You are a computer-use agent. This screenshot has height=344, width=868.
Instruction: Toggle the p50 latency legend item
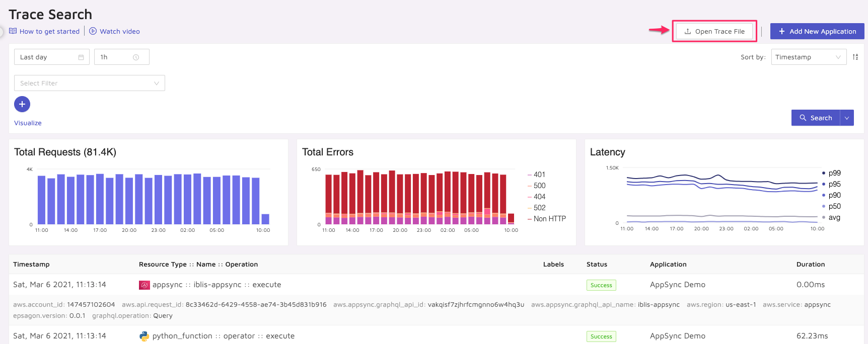832,206
